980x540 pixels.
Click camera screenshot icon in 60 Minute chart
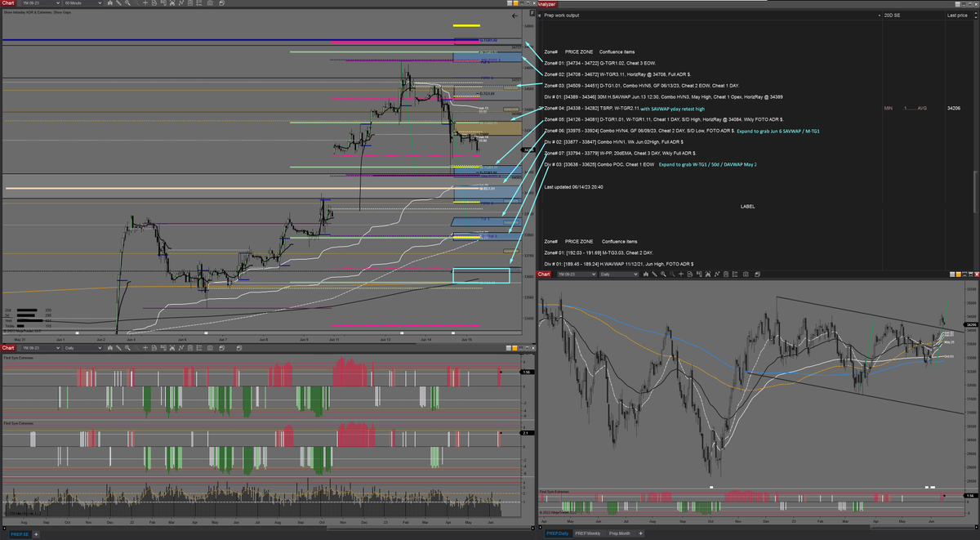[x=210, y=4]
